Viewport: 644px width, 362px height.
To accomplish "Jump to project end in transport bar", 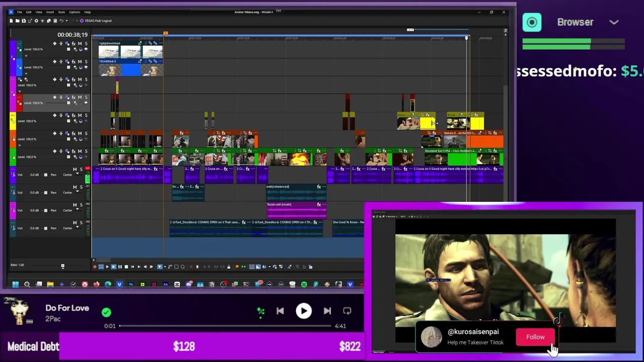I will click(139, 266).
